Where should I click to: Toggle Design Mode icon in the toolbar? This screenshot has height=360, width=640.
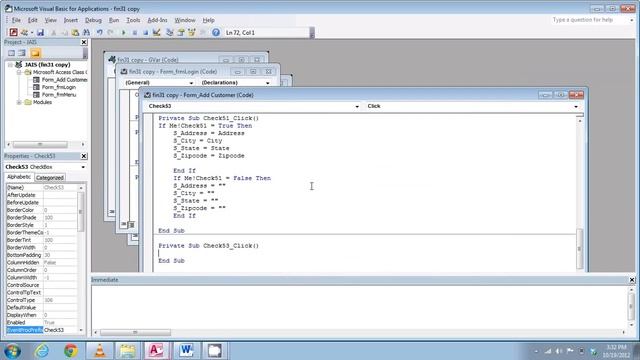[x=157, y=32]
